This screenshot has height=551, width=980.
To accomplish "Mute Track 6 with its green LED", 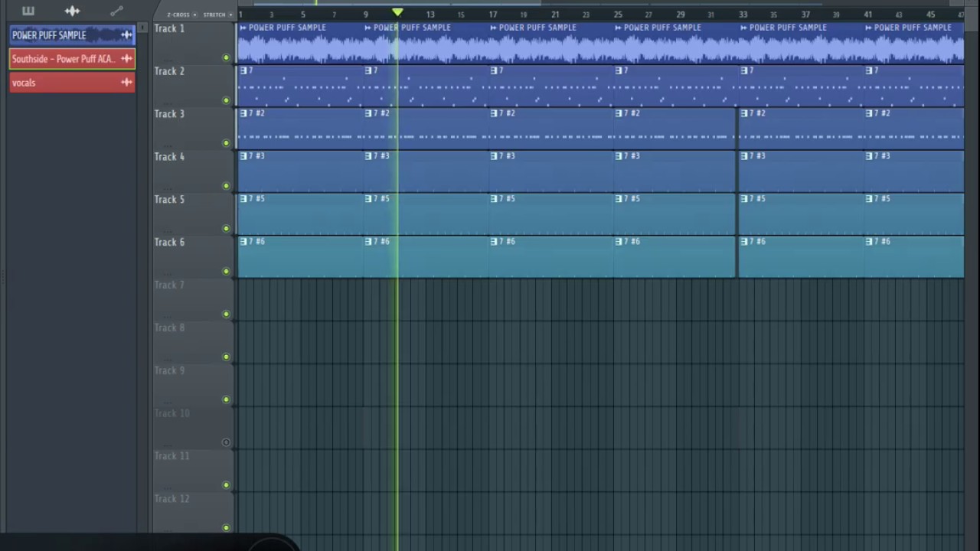I will [226, 272].
